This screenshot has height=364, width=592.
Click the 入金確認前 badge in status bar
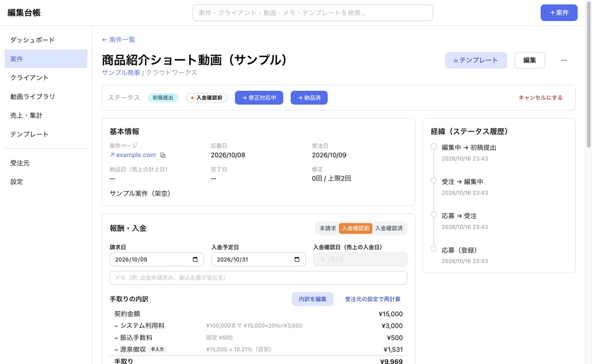pos(206,98)
